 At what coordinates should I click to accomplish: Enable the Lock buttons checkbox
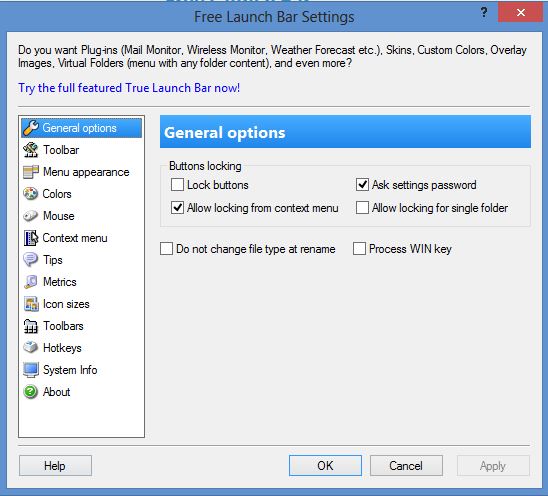[x=177, y=185]
